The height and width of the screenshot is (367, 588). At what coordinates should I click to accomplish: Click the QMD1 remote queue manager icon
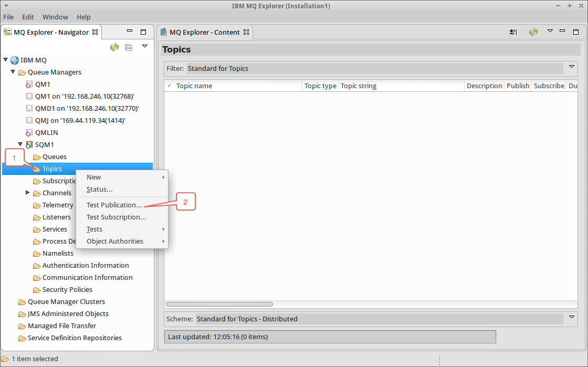pos(29,108)
